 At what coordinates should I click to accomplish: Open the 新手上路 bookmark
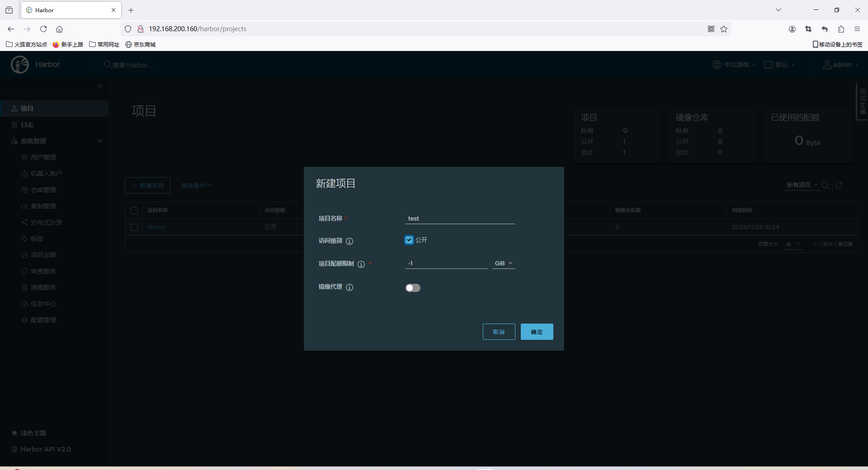pyautogui.click(x=68, y=44)
